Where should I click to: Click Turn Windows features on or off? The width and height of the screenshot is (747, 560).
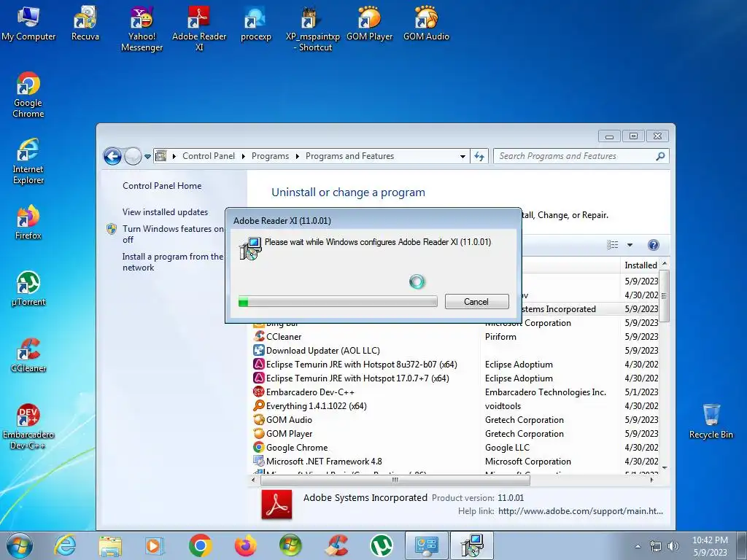pos(173,234)
